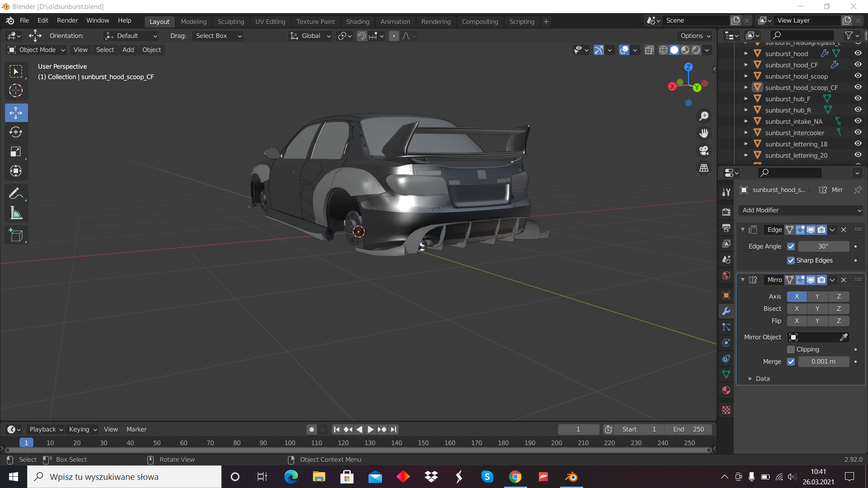
Task: Open the Render menu
Action: (x=67, y=20)
